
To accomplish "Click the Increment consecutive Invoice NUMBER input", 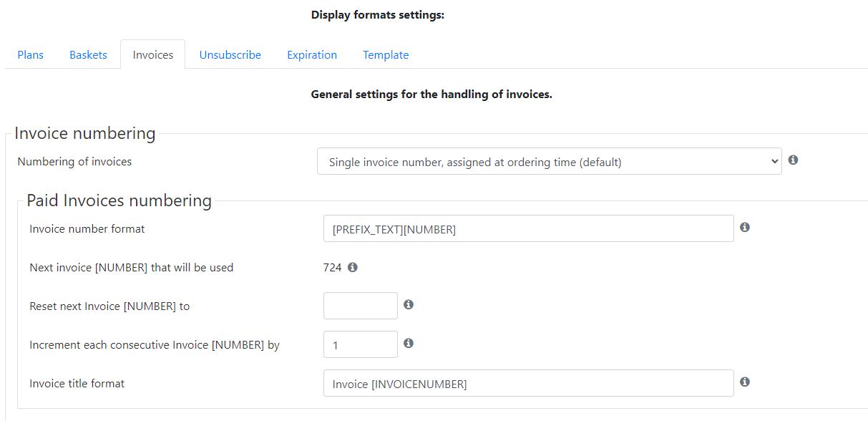I will [361, 344].
